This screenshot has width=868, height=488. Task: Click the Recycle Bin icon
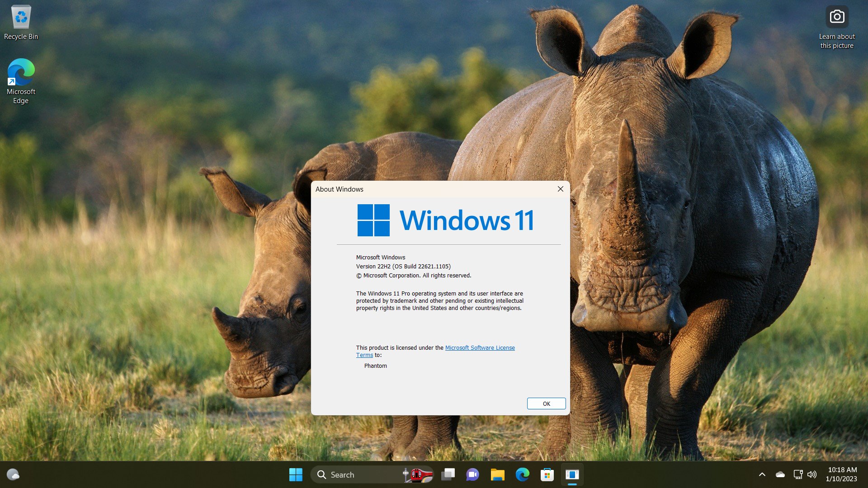click(x=21, y=18)
